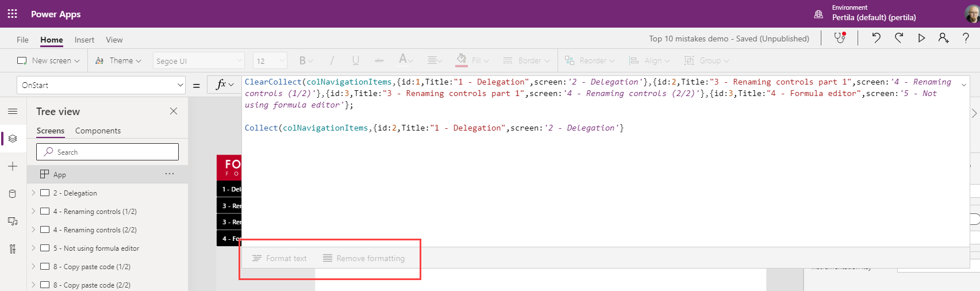Switch to the Insert menu tab
The height and width of the screenshot is (291, 980).
pos(84,40)
